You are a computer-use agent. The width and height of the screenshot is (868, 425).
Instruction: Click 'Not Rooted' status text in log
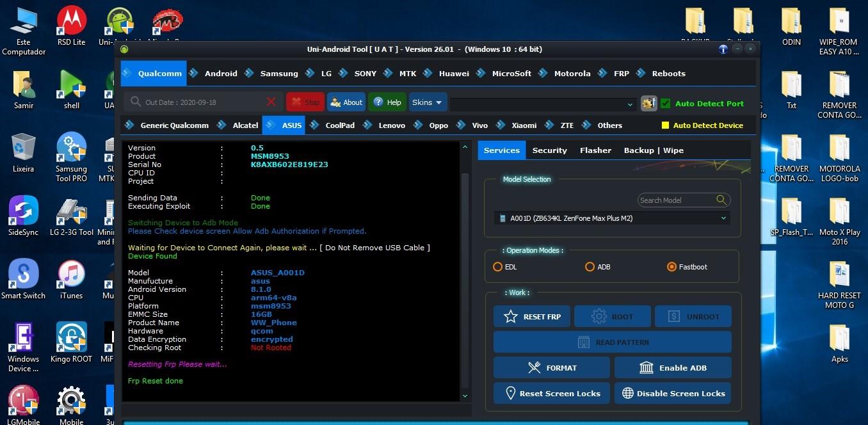pos(271,348)
